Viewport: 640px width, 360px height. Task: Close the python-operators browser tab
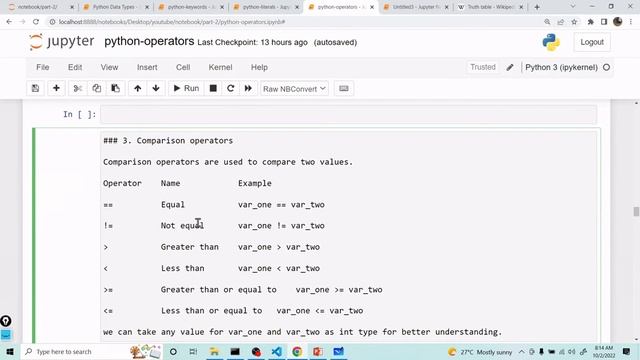click(372, 7)
